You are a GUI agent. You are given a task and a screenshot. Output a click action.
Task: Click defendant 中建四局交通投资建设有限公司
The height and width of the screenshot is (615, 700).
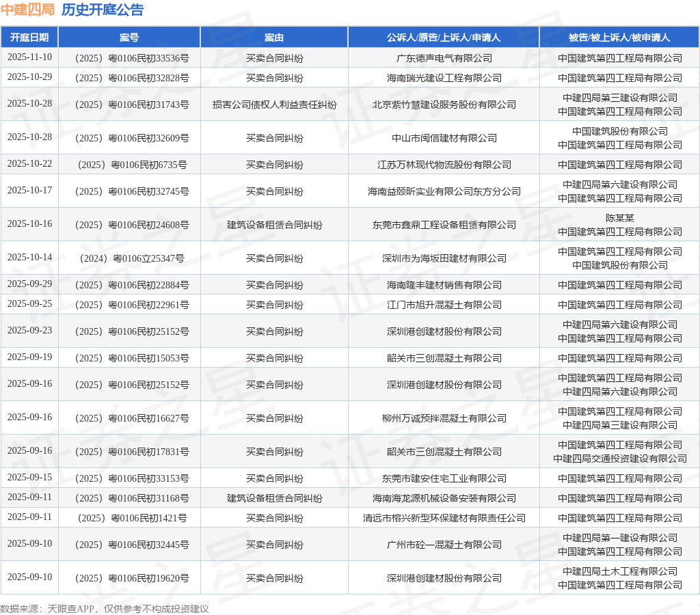620,459
